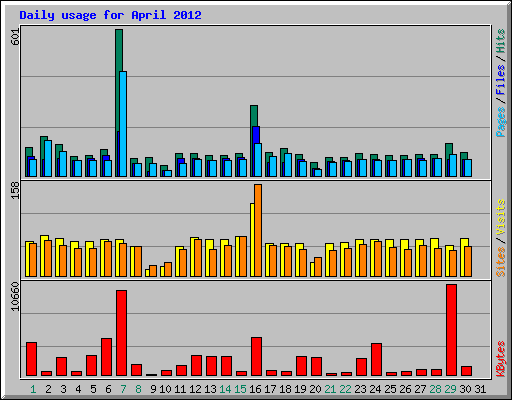Click the light blue Pages bar for day 7

pos(123,124)
